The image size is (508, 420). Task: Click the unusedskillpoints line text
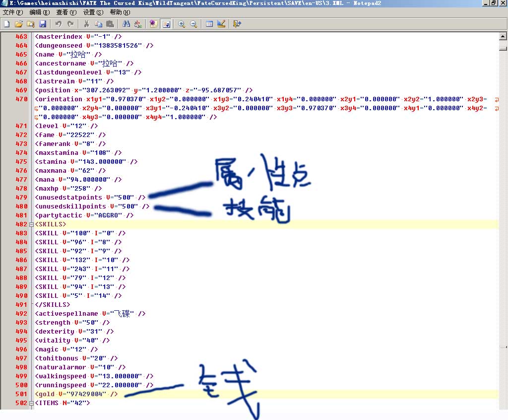(92, 206)
